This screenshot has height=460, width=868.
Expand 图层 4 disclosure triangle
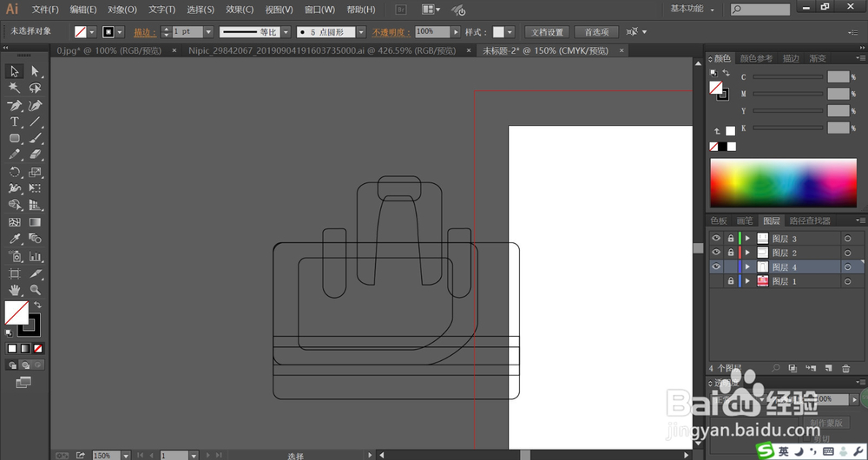point(747,266)
